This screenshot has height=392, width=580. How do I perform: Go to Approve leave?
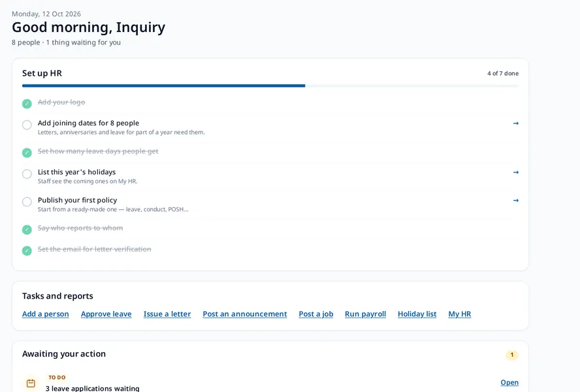(x=106, y=314)
